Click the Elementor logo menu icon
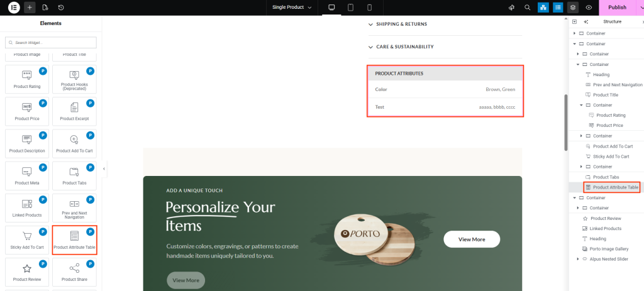Image resolution: width=644 pixels, height=291 pixels. [14, 8]
